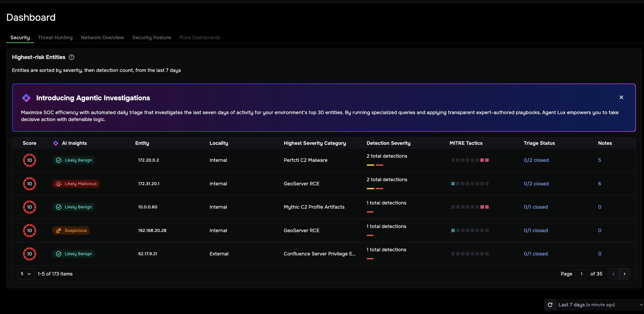Open the Highest-risk Entities help icon
644x314 pixels.
pos(72,57)
